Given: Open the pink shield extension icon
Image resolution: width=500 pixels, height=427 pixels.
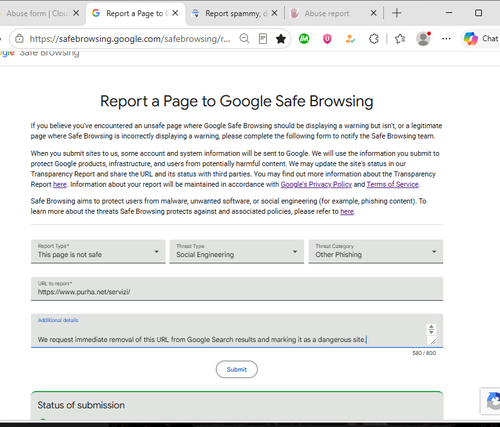Looking at the screenshot, I should 327,39.
